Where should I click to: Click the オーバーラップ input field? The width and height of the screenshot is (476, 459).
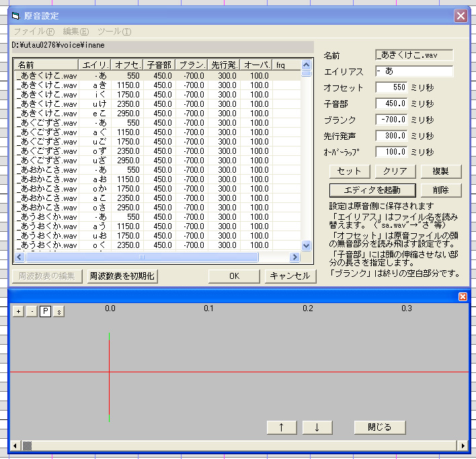pyautogui.click(x=391, y=152)
